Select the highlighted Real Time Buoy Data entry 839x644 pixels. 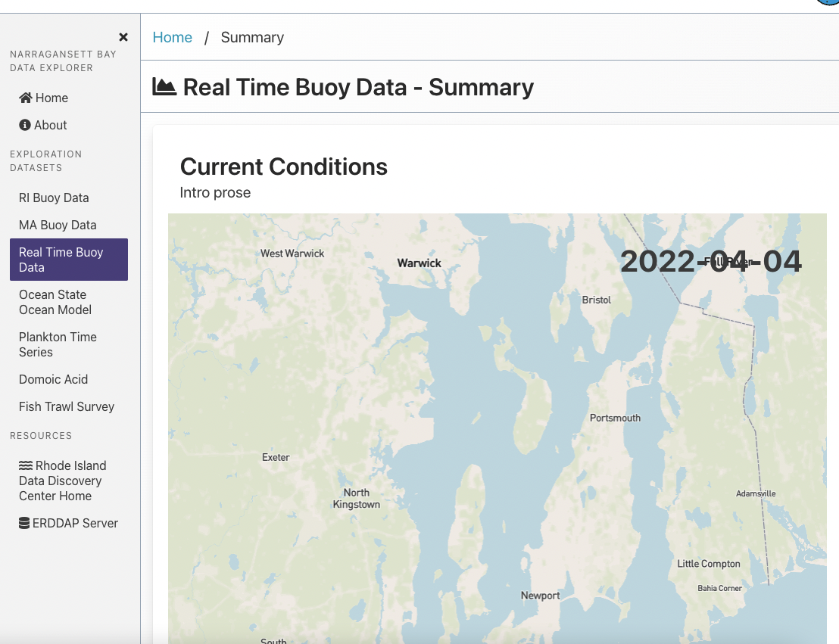(68, 260)
